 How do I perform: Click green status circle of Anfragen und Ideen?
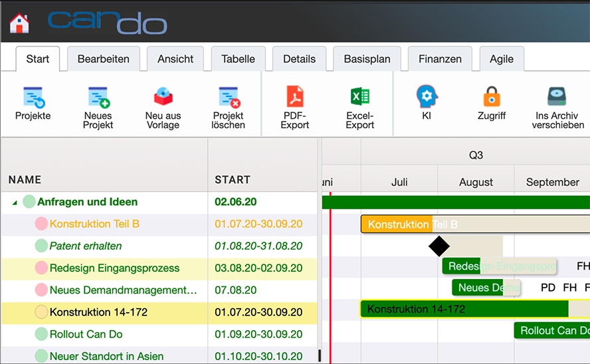tap(29, 201)
